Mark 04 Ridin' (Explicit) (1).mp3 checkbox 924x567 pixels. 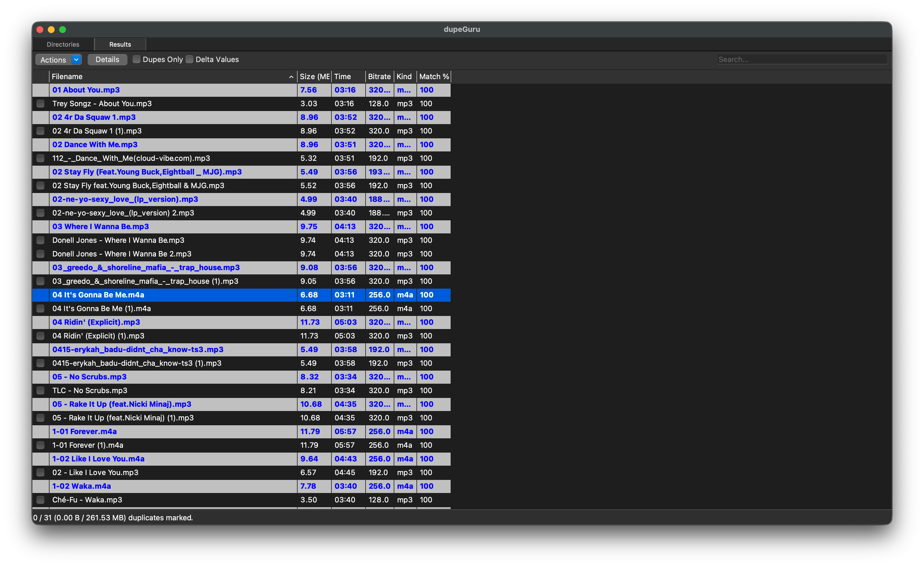click(40, 336)
